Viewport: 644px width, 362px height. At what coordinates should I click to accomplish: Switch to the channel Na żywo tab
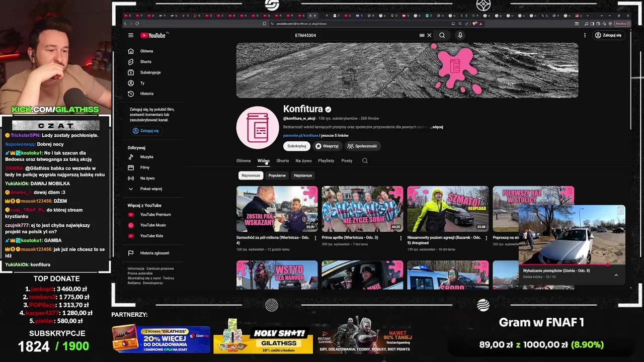pyautogui.click(x=303, y=161)
